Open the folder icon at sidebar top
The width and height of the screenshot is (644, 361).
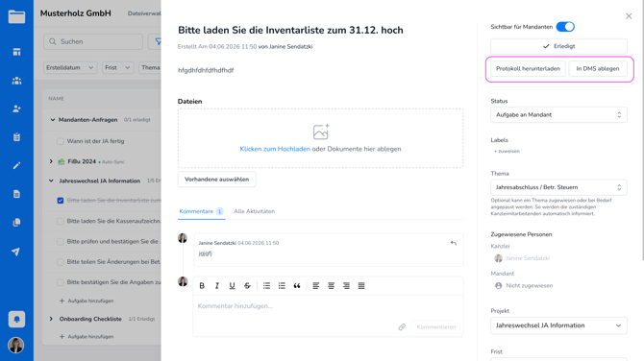pos(16,17)
